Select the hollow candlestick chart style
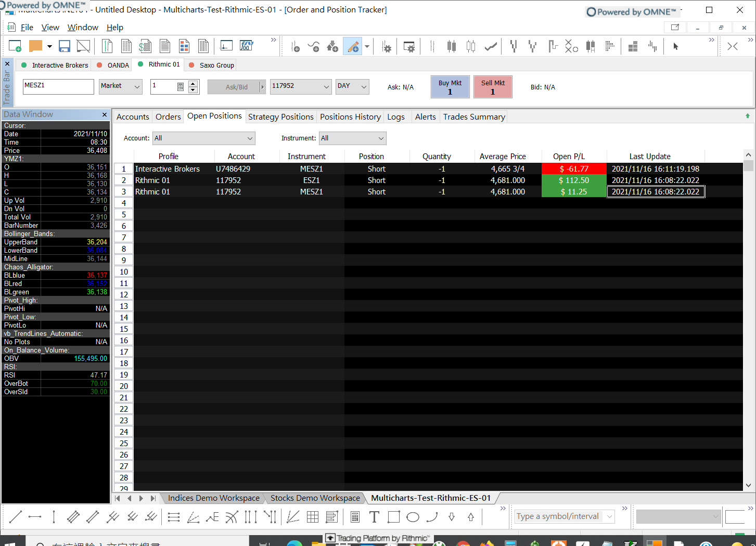The width and height of the screenshot is (756, 546). [x=471, y=47]
